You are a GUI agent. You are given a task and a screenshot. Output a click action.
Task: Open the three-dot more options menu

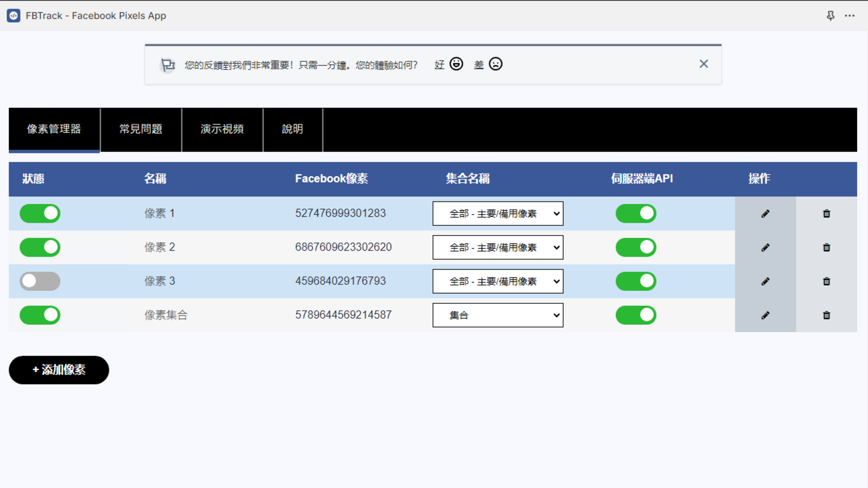click(850, 16)
